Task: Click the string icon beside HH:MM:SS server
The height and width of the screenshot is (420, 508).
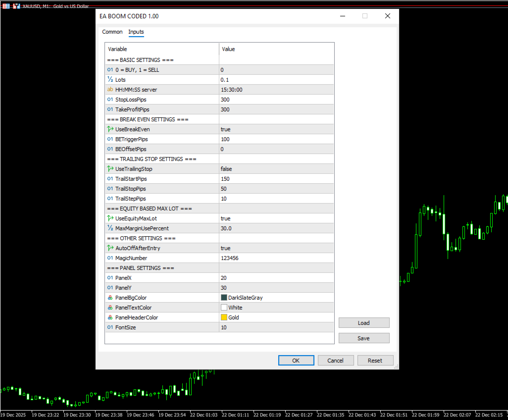Action: pyautogui.click(x=110, y=90)
